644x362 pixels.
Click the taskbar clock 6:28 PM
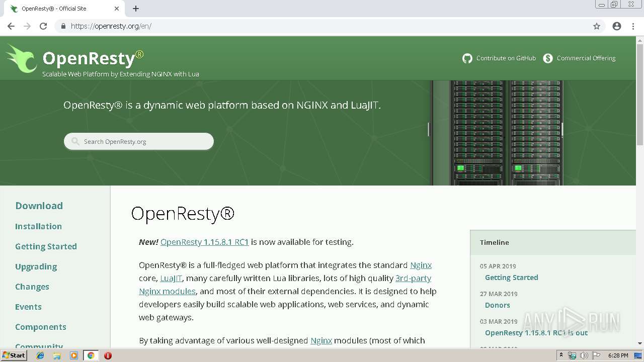pyautogui.click(x=618, y=355)
